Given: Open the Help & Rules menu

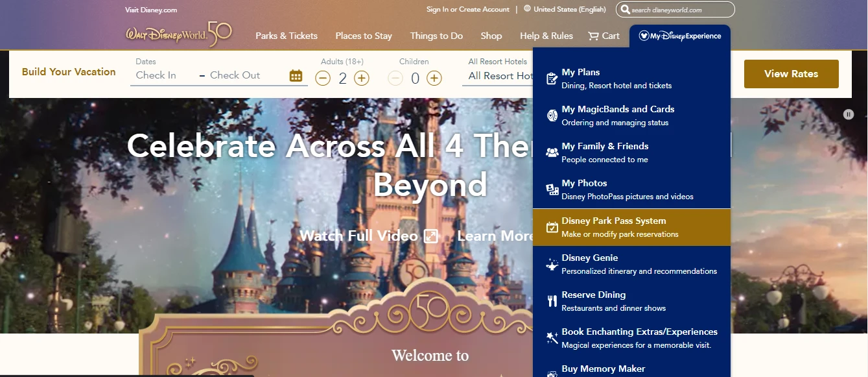Looking at the screenshot, I should [546, 36].
